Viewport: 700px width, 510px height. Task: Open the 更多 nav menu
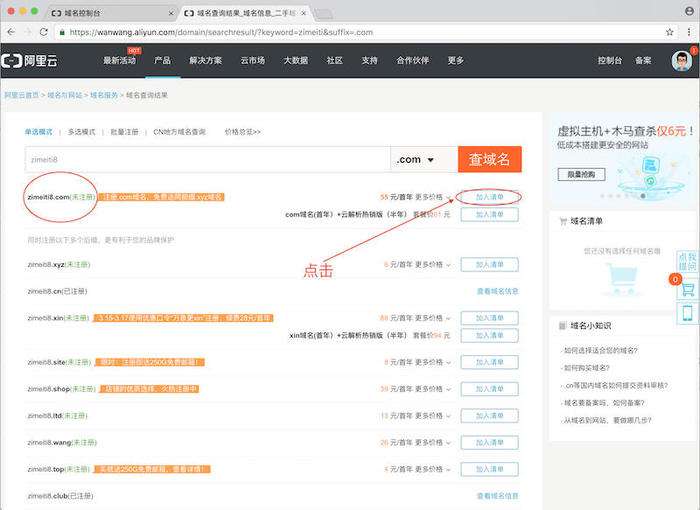(456, 60)
